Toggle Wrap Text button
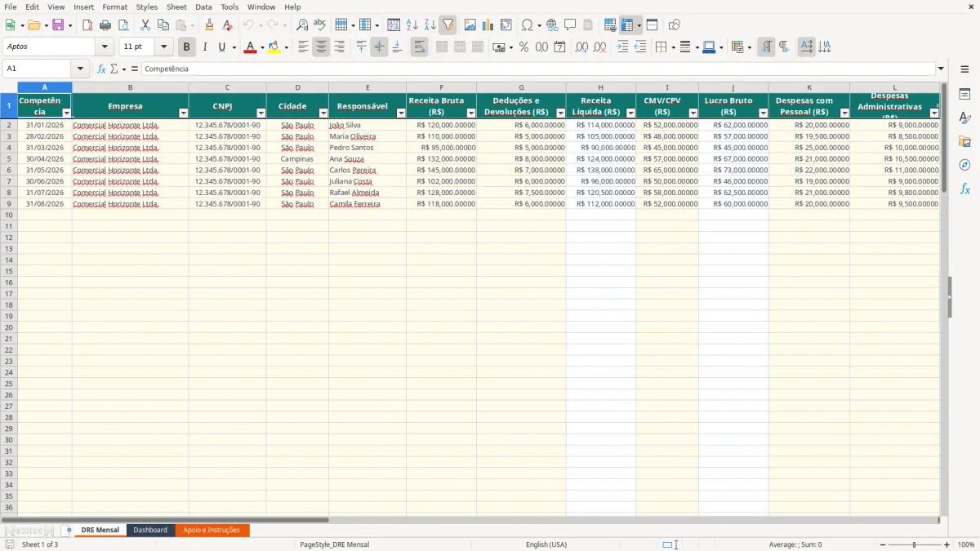Screen dimensions: 980x551 point(419,47)
